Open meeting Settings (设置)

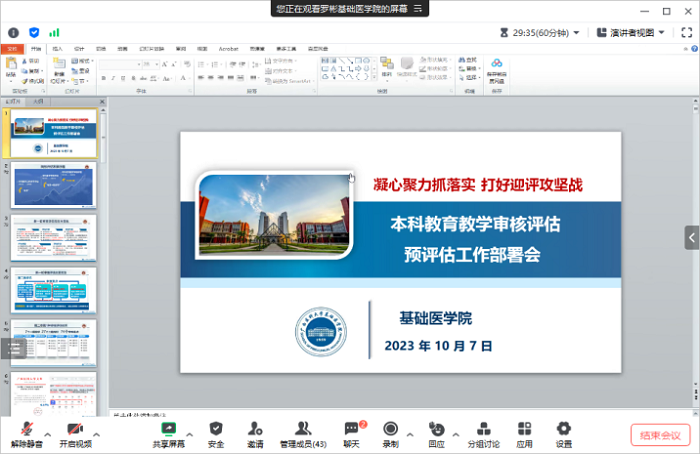(x=564, y=432)
